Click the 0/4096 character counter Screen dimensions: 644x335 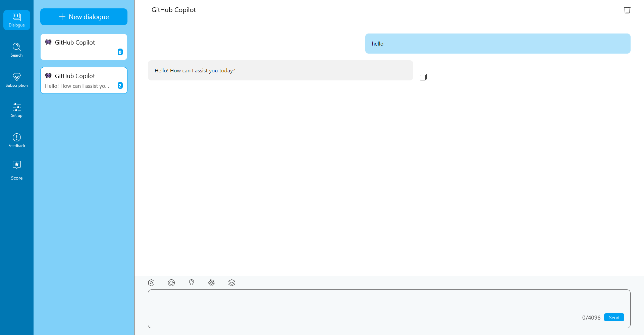(x=591, y=318)
